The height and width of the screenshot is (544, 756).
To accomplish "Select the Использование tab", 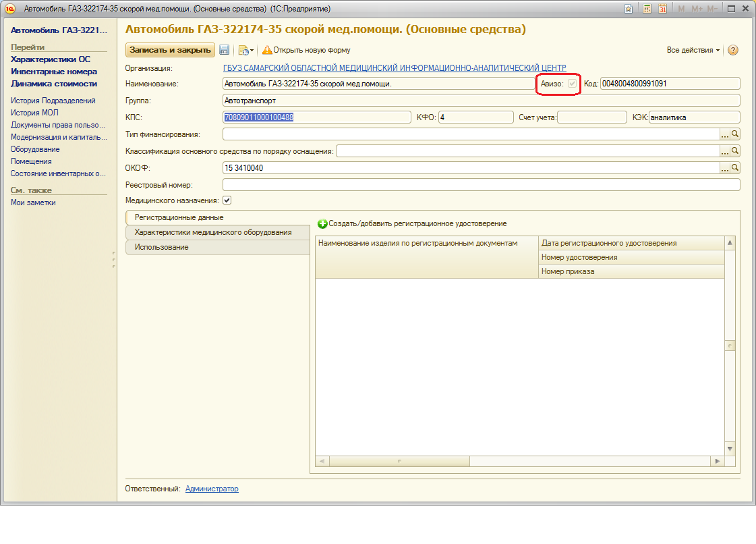I will [x=162, y=247].
